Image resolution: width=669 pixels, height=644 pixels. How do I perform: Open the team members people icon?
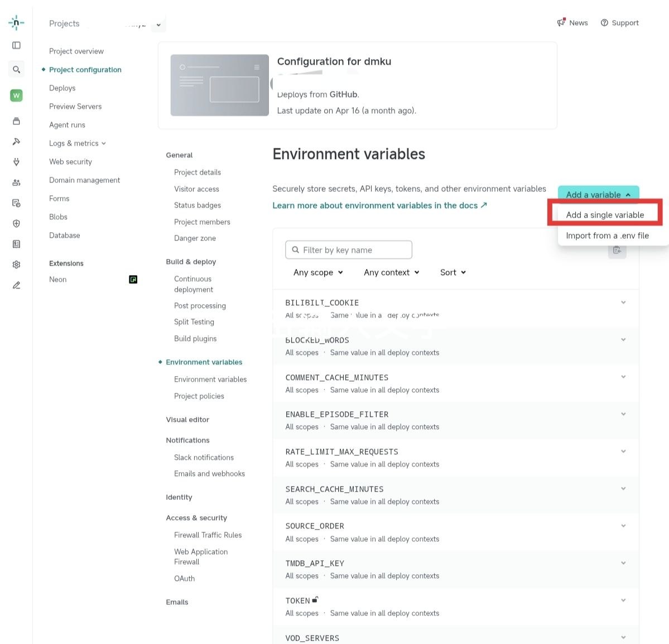click(x=16, y=182)
